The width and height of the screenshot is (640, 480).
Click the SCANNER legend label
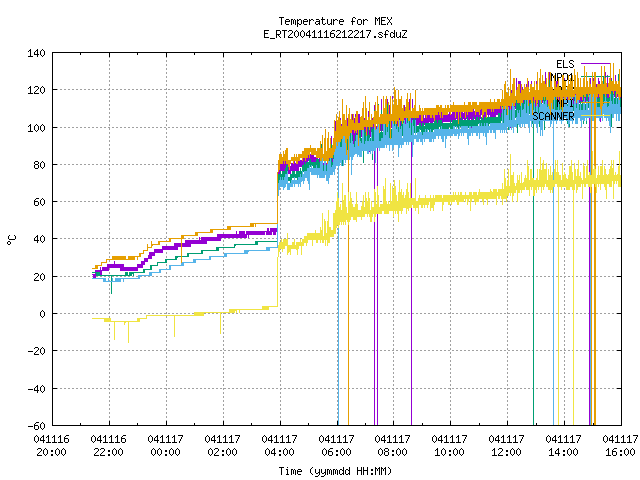click(553, 116)
